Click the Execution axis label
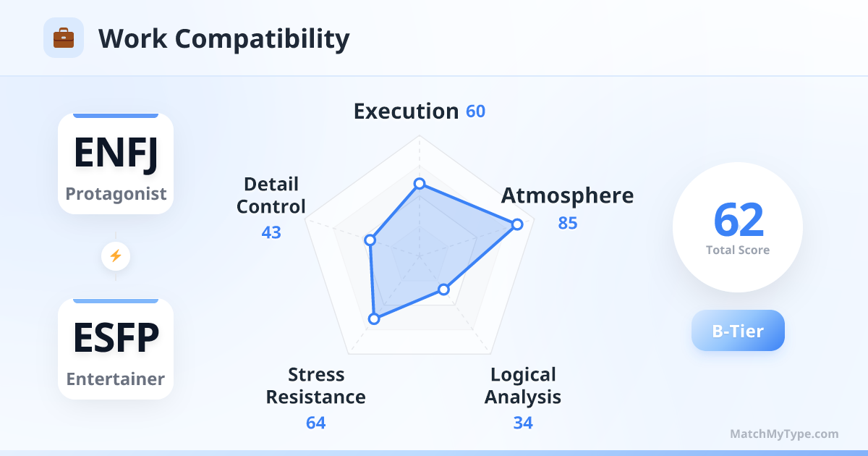Viewport: 868px width, 456px height. 406,111
